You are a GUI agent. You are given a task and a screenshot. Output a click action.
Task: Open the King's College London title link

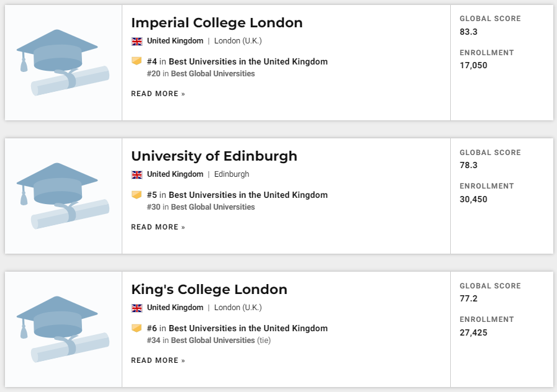click(x=209, y=290)
